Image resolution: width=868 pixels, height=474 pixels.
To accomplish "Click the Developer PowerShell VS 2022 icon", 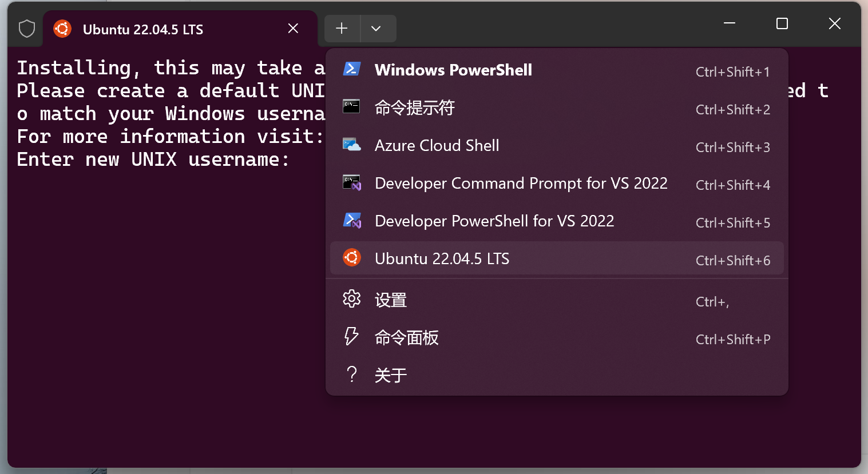I will [x=351, y=221].
